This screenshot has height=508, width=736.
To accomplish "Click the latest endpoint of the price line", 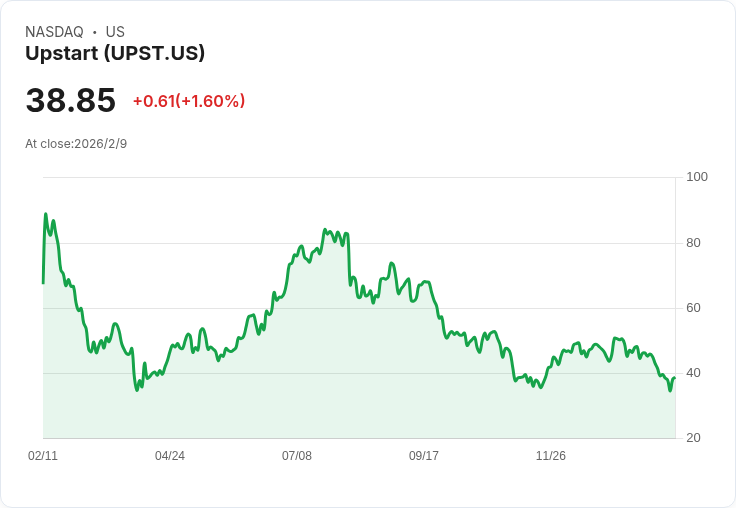I will (x=674, y=378).
